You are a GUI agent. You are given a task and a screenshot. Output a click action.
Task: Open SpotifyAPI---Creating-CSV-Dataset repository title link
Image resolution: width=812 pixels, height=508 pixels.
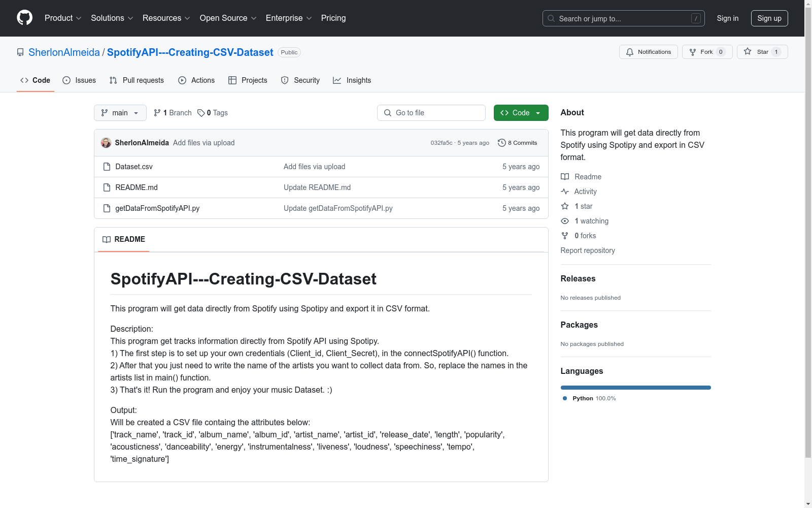pyautogui.click(x=190, y=52)
